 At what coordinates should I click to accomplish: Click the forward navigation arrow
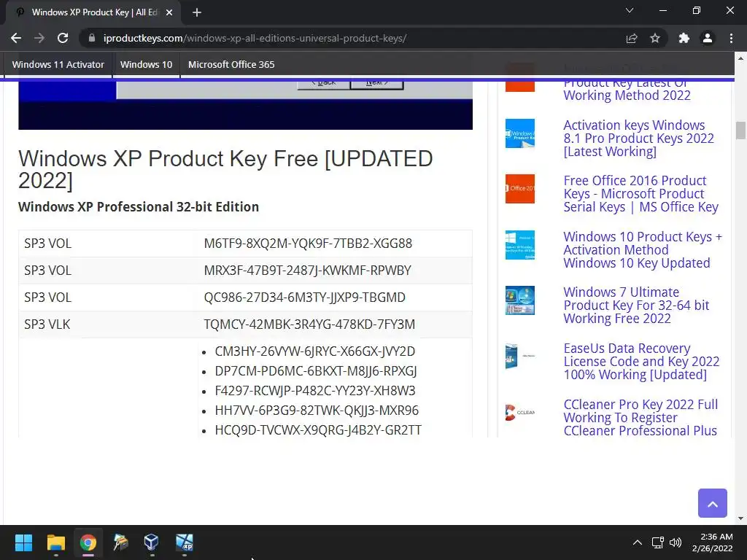39,38
